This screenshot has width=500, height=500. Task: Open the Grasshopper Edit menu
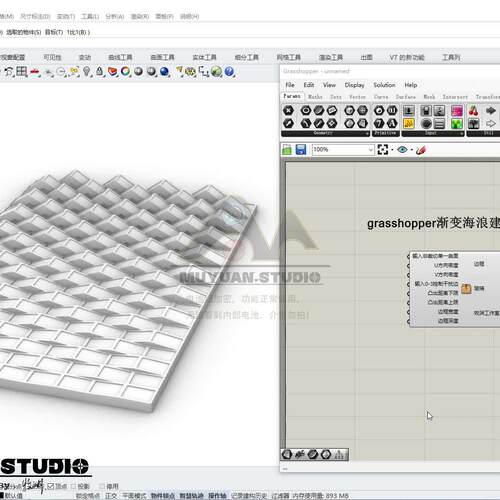coord(309,85)
